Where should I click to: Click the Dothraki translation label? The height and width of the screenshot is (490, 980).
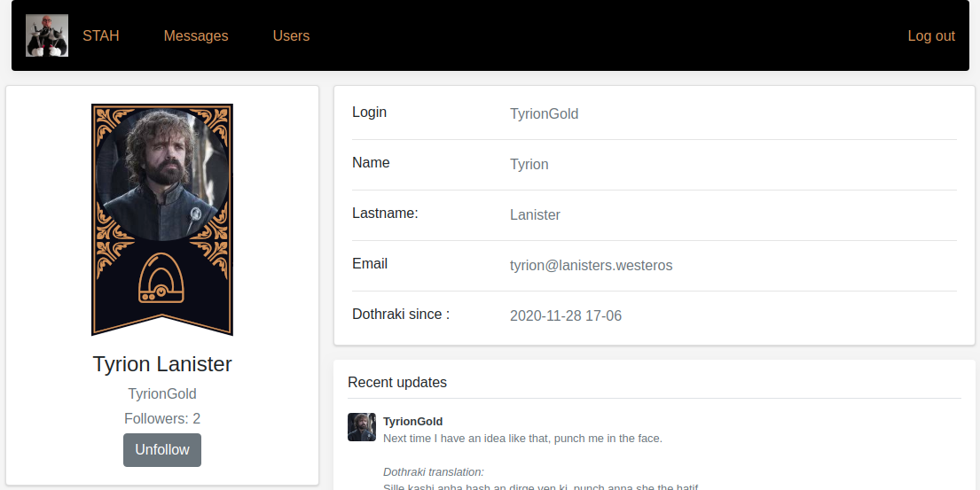pos(433,472)
